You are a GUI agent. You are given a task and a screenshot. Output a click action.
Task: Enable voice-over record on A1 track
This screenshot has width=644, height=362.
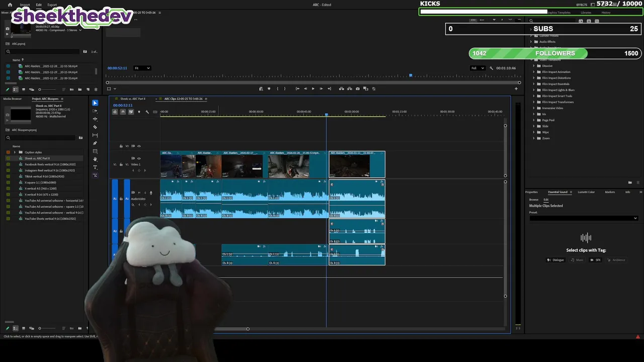click(x=151, y=193)
